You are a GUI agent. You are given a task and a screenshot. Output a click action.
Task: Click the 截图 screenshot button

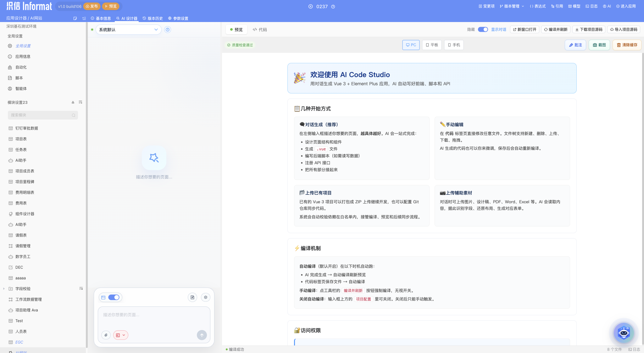point(599,45)
